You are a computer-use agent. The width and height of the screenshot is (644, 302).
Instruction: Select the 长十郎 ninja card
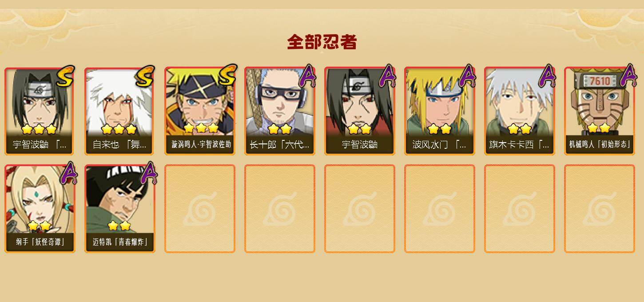(280, 111)
